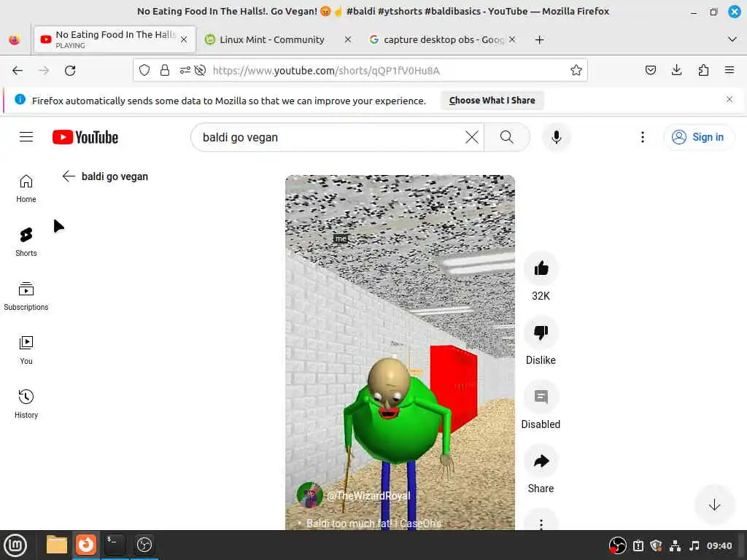
Task: Open the You section
Action: 26,350
